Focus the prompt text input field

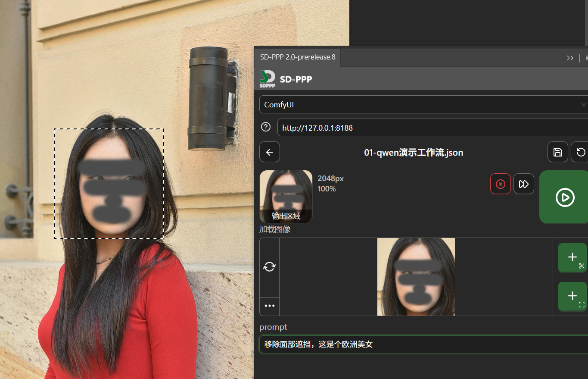[422, 345]
